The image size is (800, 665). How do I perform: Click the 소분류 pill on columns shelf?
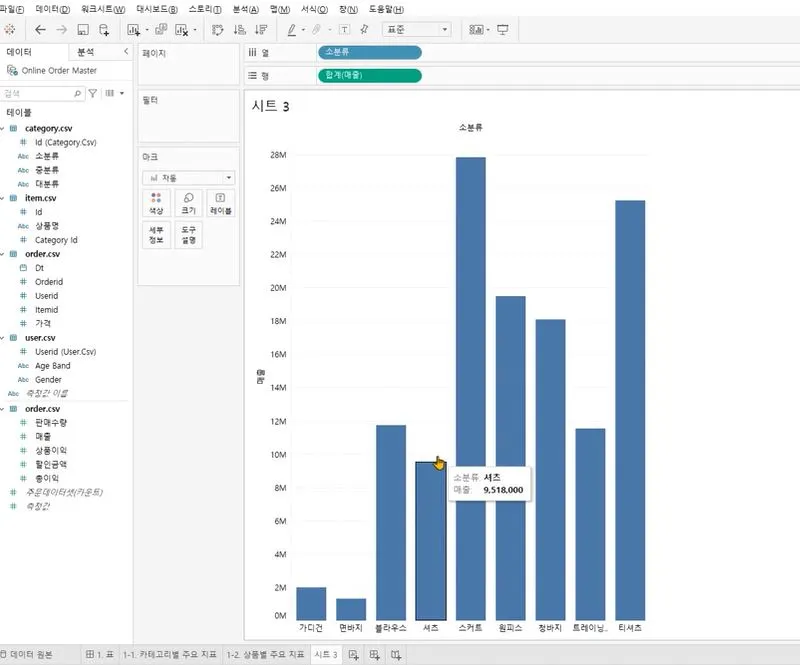point(369,52)
